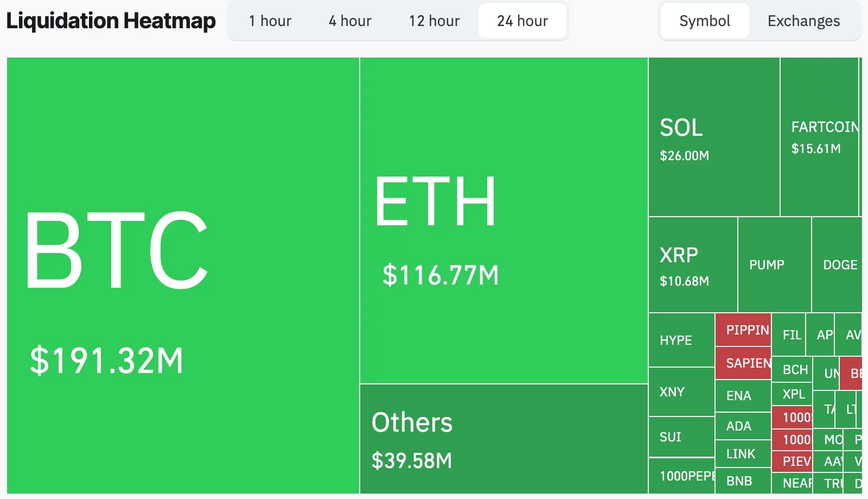Click the red PIPPIN tile
The width and height of the screenshot is (868, 499).
coord(743,330)
